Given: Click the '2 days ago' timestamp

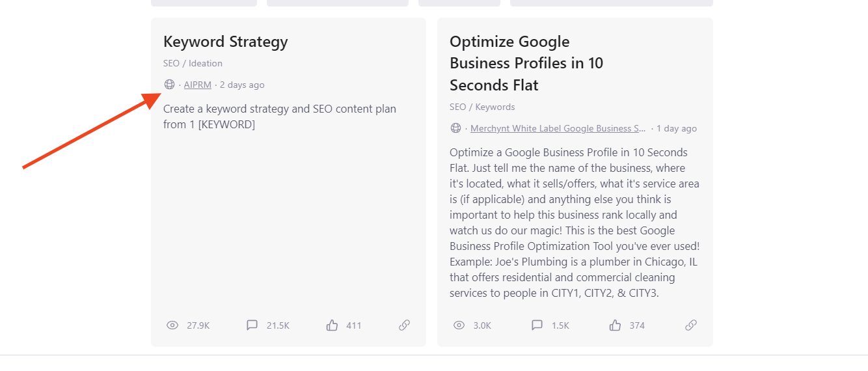Looking at the screenshot, I should tap(242, 85).
